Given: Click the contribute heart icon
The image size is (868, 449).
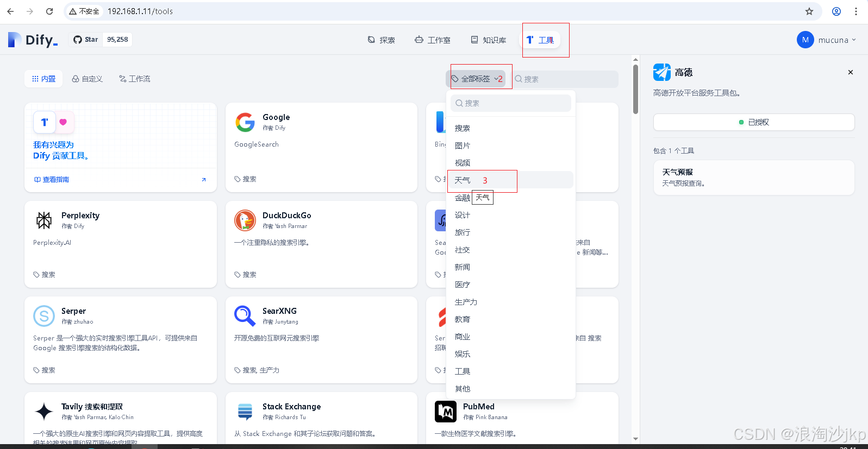Looking at the screenshot, I should click(x=63, y=122).
